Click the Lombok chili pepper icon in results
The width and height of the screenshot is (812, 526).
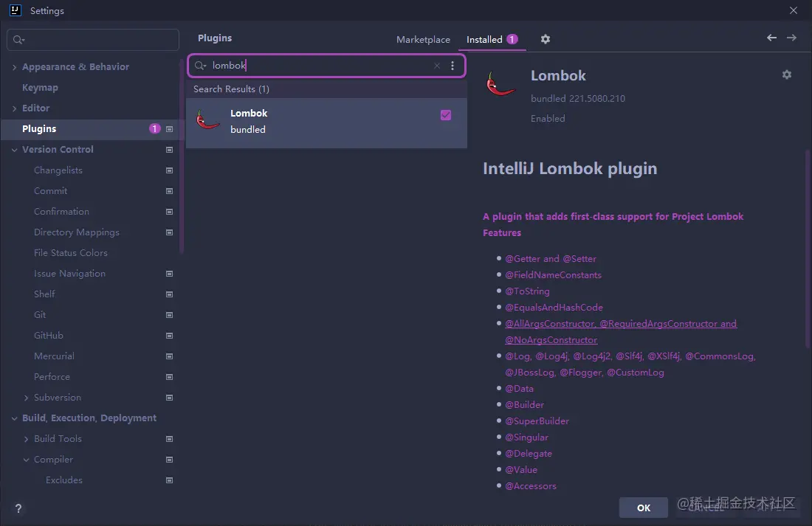pos(207,121)
